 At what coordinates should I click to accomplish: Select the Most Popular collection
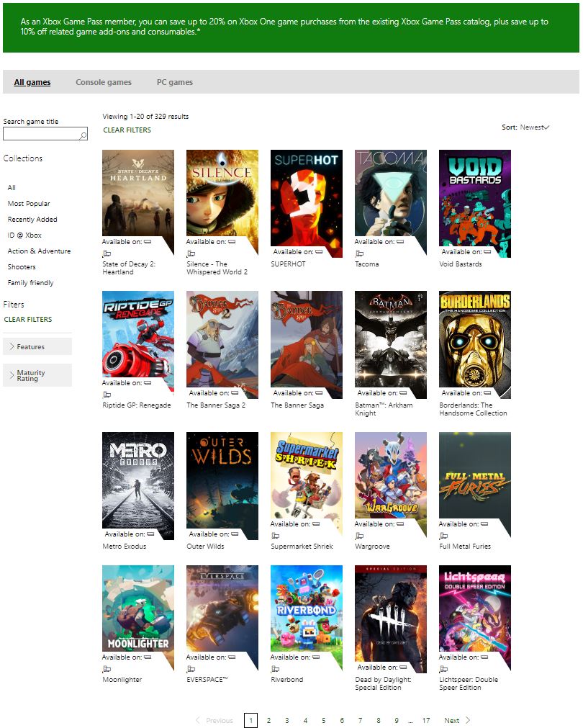click(x=29, y=203)
